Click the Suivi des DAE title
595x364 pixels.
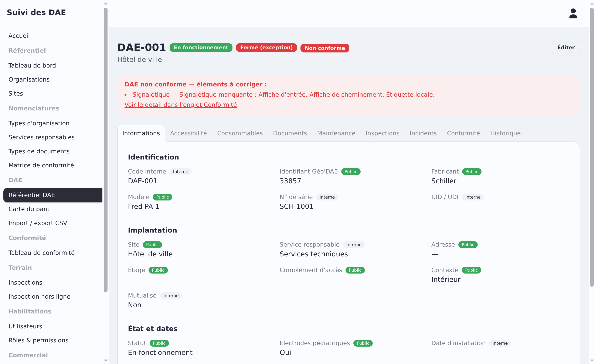click(36, 12)
